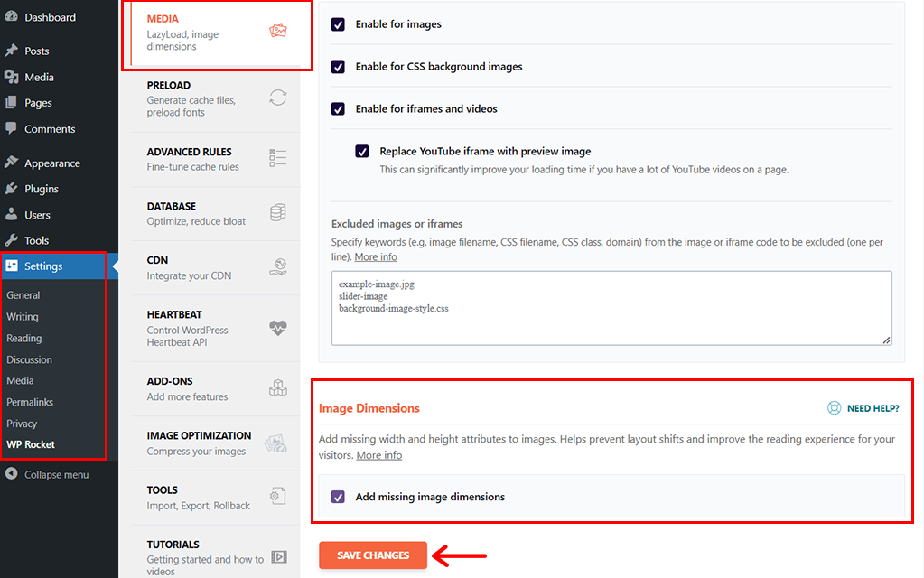This screenshot has width=924, height=578.
Task: Open the PRELOAD settings tab
Action: (215, 98)
